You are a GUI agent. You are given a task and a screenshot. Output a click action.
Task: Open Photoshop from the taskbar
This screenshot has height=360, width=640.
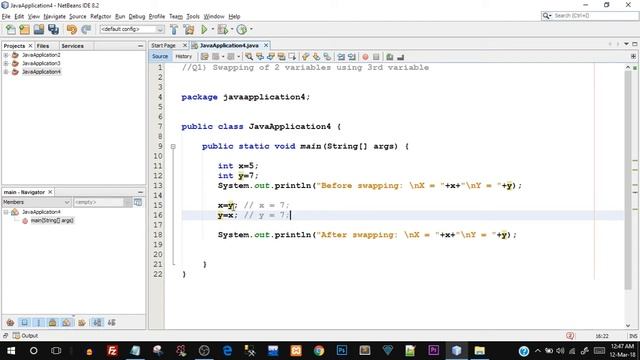click(342, 351)
